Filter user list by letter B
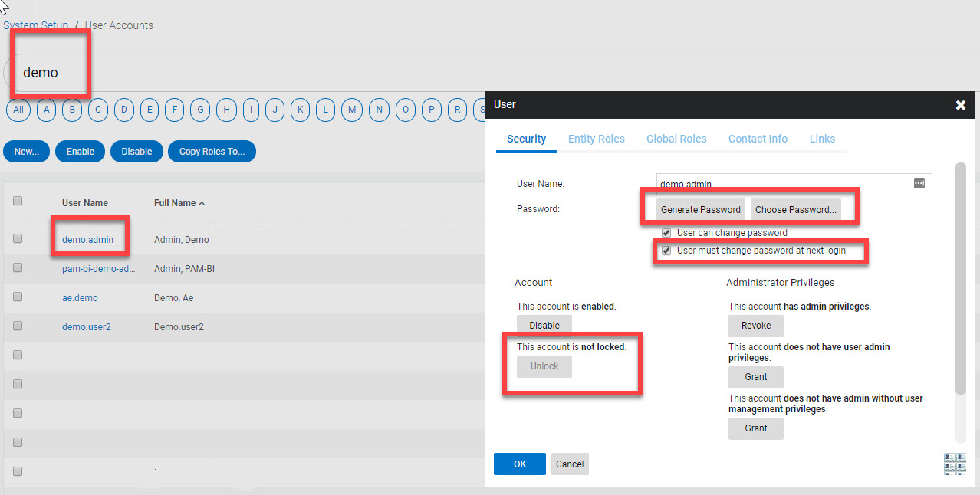Viewport: 980px width, 495px height. pyautogui.click(x=71, y=110)
